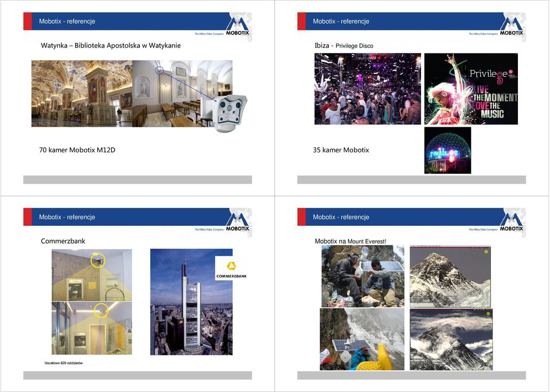The width and height of the screenshot is (550, 392).
Task: Click 'Mobotix - referencje' title on the Commerzbank slide
Action: pyautogui.click(x=67, y=217)
